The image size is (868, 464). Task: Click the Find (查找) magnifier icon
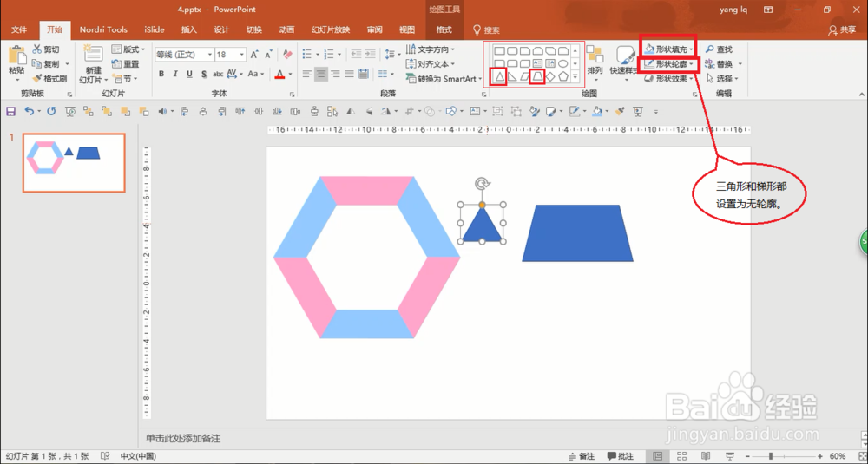710,49
